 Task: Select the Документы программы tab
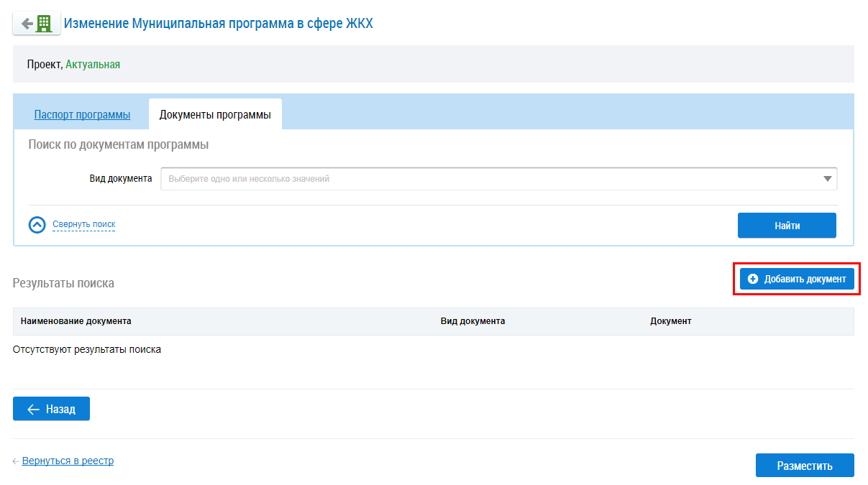point(215,115)
